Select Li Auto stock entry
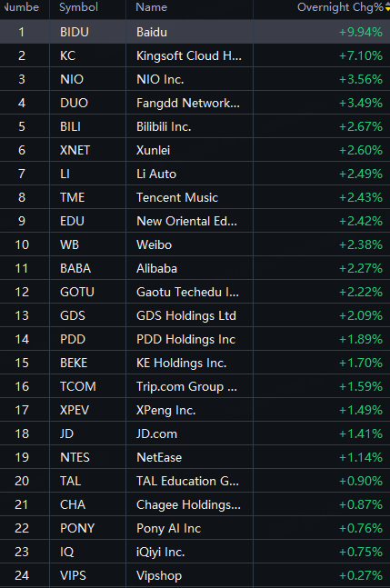 click(x=195, y=174)
